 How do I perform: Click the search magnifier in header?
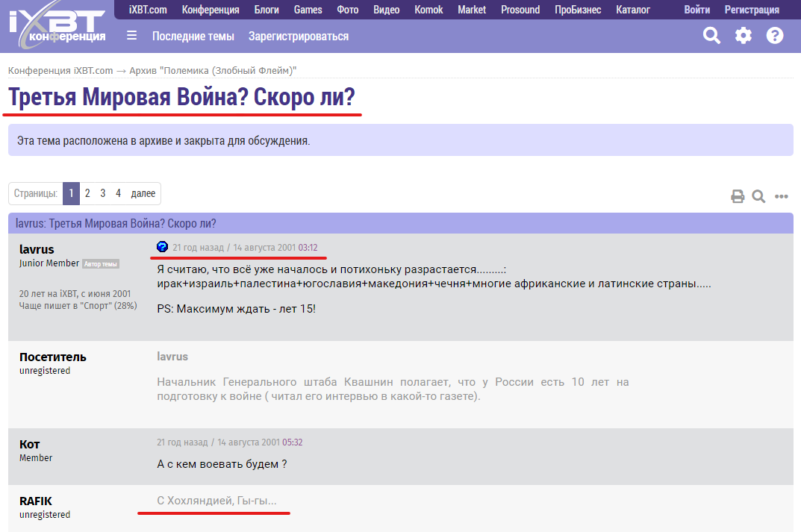pyautogui.click(x=712, y=35)
